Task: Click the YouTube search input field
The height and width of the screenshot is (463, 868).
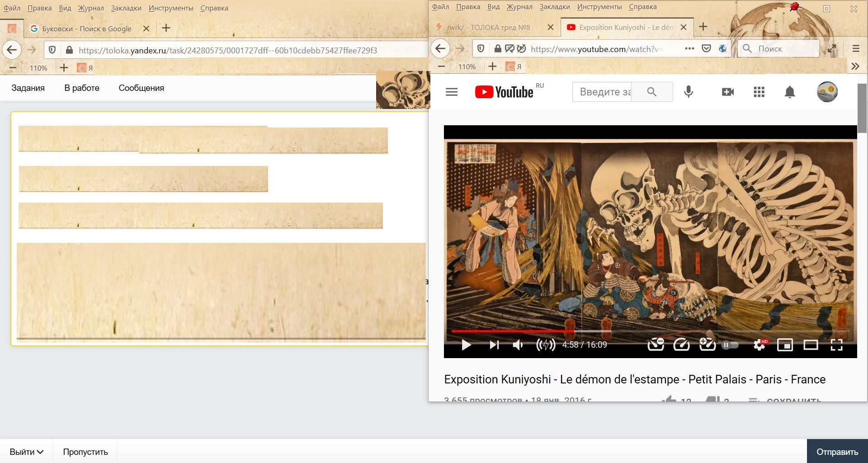Action: click(602, 92)
